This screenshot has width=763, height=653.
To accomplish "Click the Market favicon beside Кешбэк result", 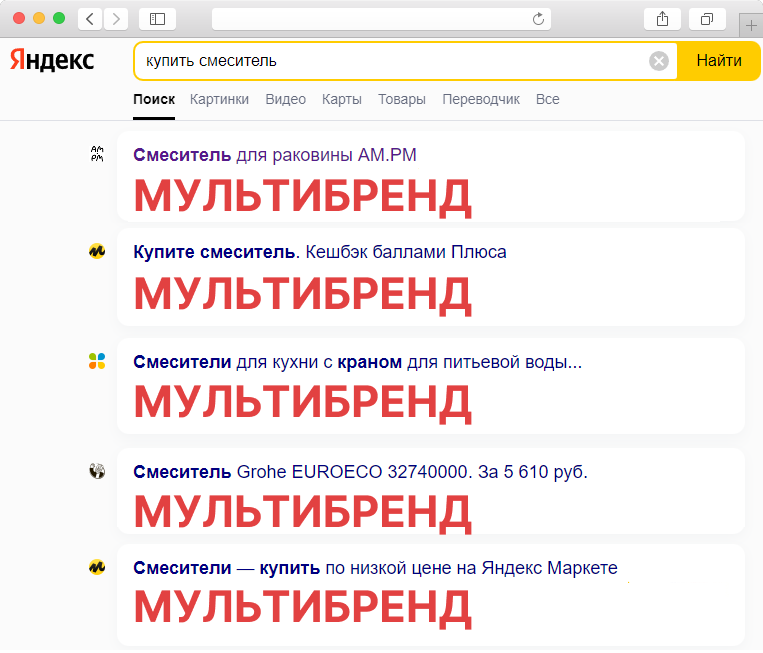I will [x=97, y=251].
